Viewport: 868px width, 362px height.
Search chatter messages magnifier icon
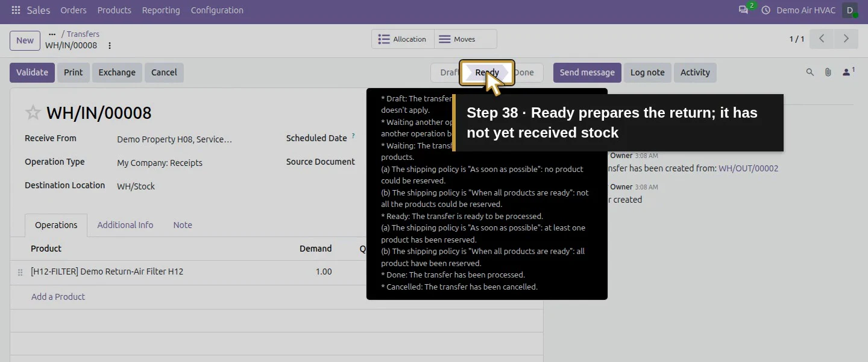click(x=810, y=72)
